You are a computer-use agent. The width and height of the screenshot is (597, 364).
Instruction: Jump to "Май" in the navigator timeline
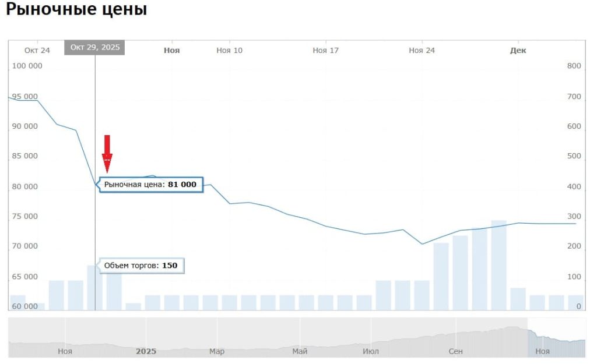(x=300, y=351)
